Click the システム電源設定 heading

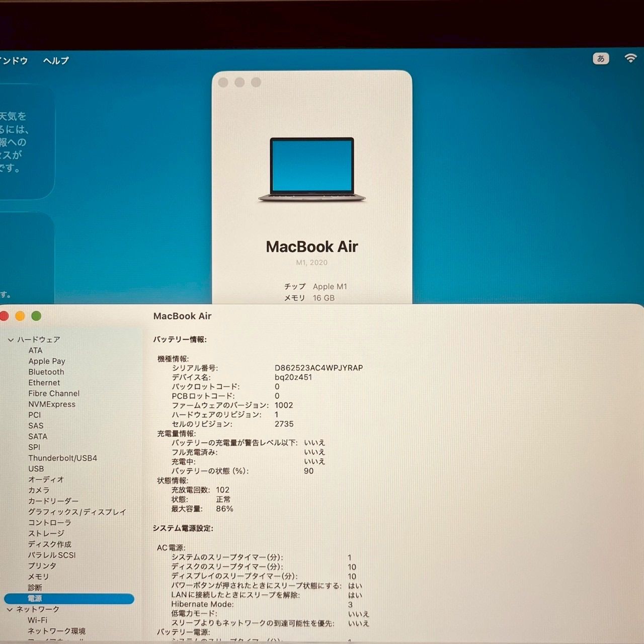(183, 528)
